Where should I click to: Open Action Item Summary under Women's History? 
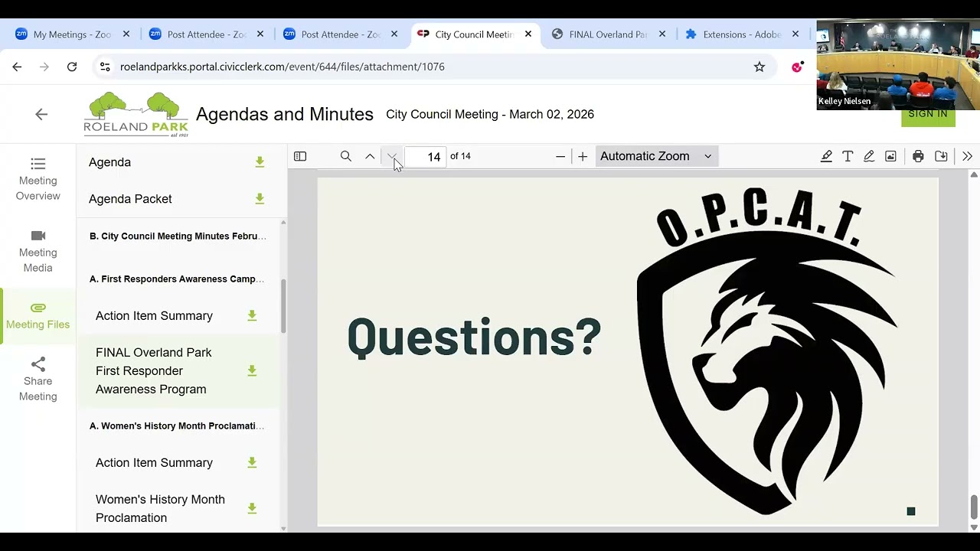154,462
